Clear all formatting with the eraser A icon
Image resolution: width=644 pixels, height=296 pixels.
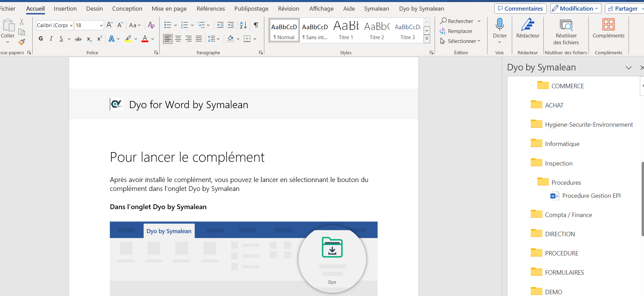151,25
